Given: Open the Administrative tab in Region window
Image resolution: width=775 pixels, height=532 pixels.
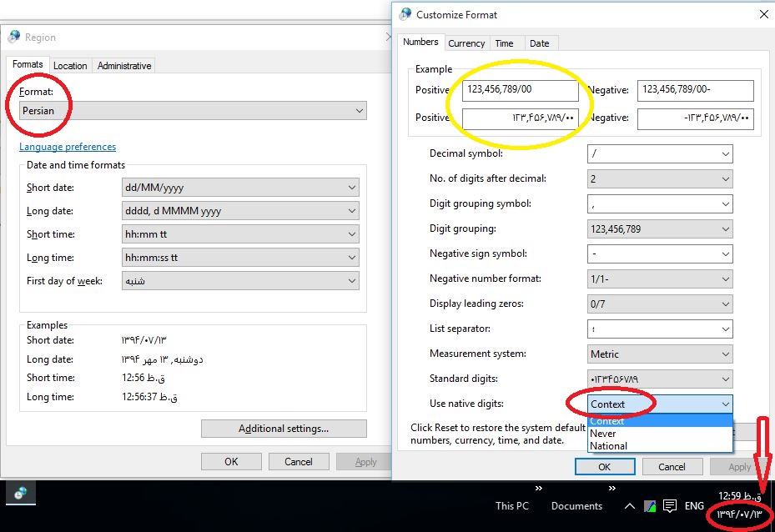Looking at the screenshot, I should pyautogui.click(x=124, y=66).
